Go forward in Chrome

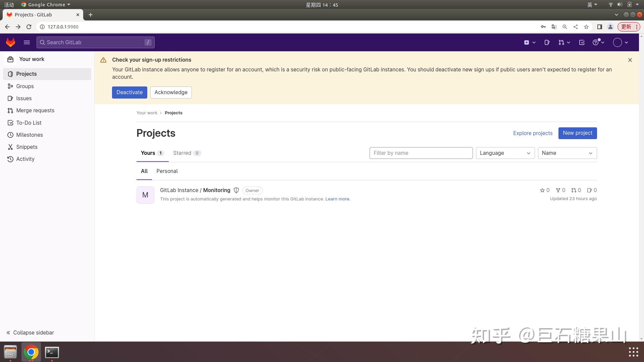(x=18, y=27)
